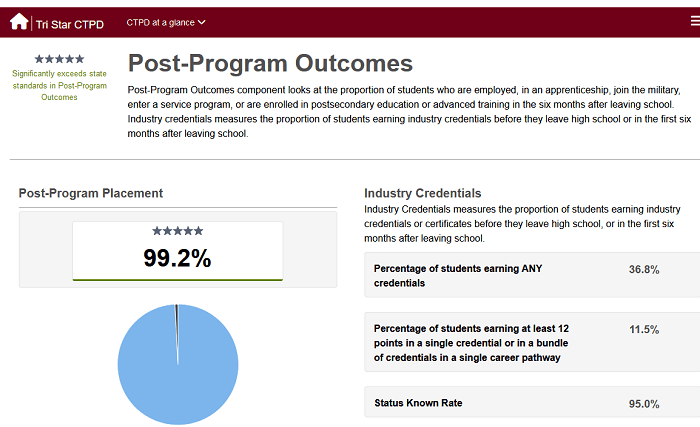700x427 pixels.
Task: Click the 95.0% value
Action: (644, 404)
